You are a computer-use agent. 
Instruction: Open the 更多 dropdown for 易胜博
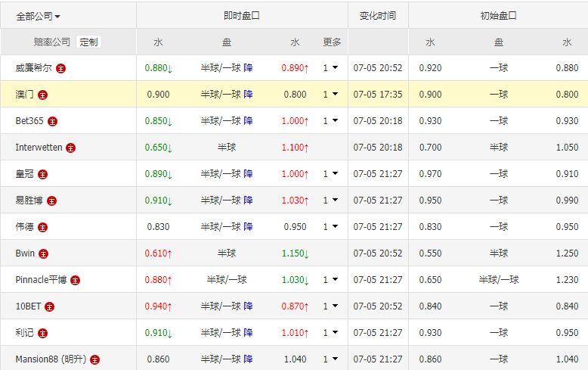pos(331,201)
